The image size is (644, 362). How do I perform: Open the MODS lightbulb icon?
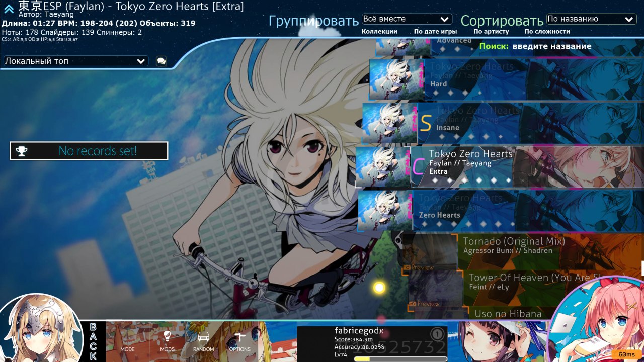(167, 341)
